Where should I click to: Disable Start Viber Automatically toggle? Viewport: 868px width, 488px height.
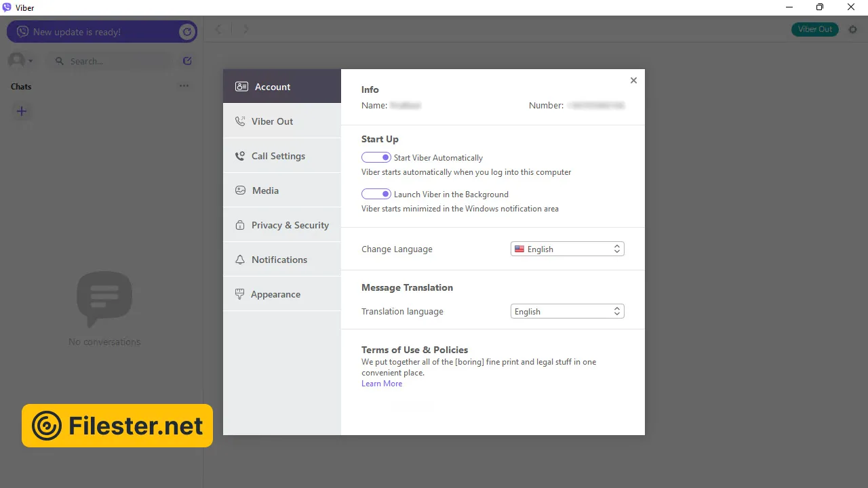click(x=376, y=157)
